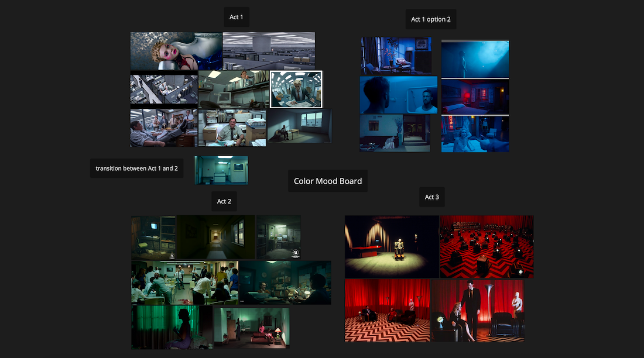Select blue living room with plant image
644x358 pixels.
coord(396,56)
